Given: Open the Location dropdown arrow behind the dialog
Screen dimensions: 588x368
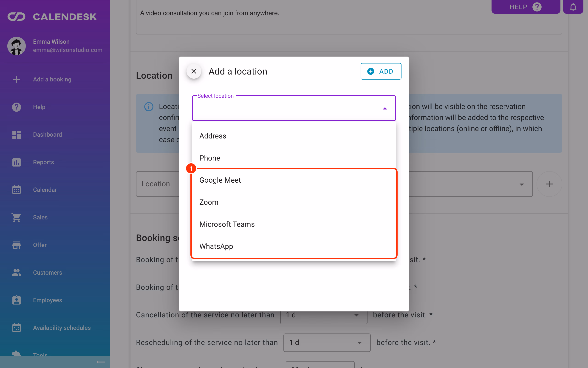Looking at the screenshot, I should coord(522,184).
